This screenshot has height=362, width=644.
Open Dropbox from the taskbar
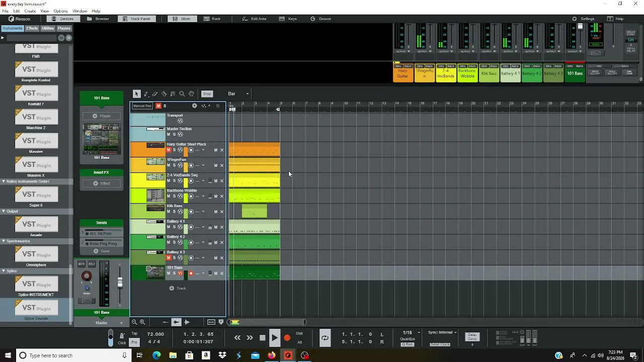point(222,355)
